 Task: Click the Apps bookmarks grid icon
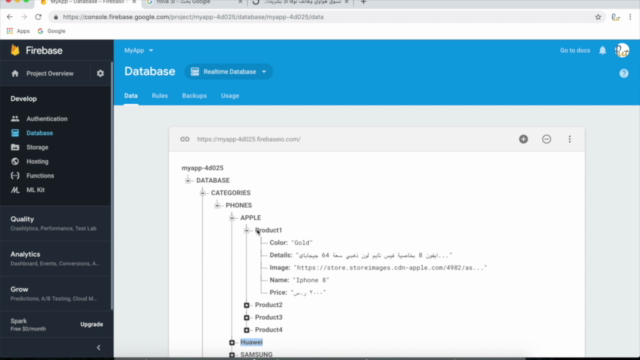(10, 31)
